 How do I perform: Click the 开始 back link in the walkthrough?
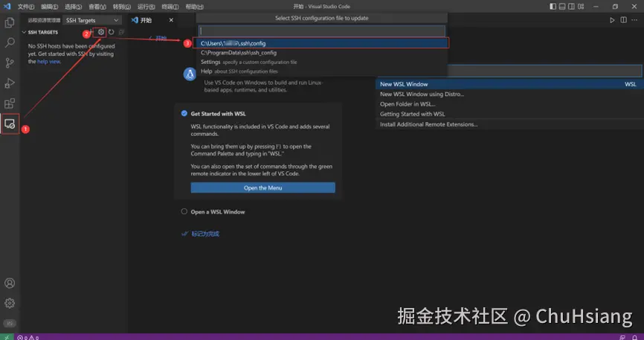point(158,38)
